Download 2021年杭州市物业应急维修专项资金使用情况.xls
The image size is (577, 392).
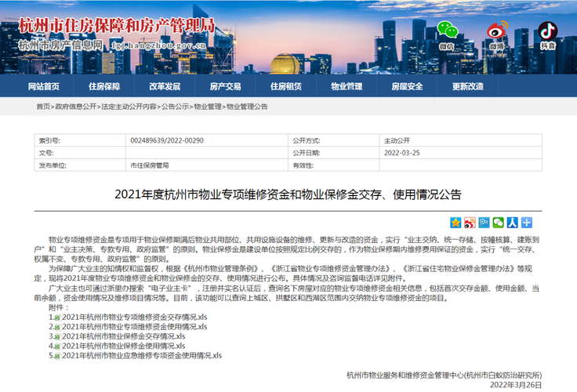tap(141, 355)
